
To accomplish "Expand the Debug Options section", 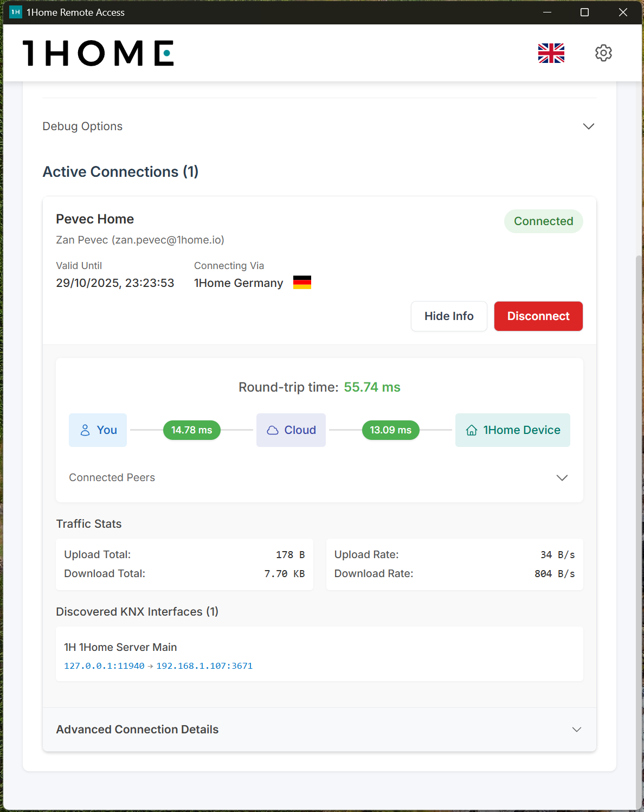I will pos(588,126).
